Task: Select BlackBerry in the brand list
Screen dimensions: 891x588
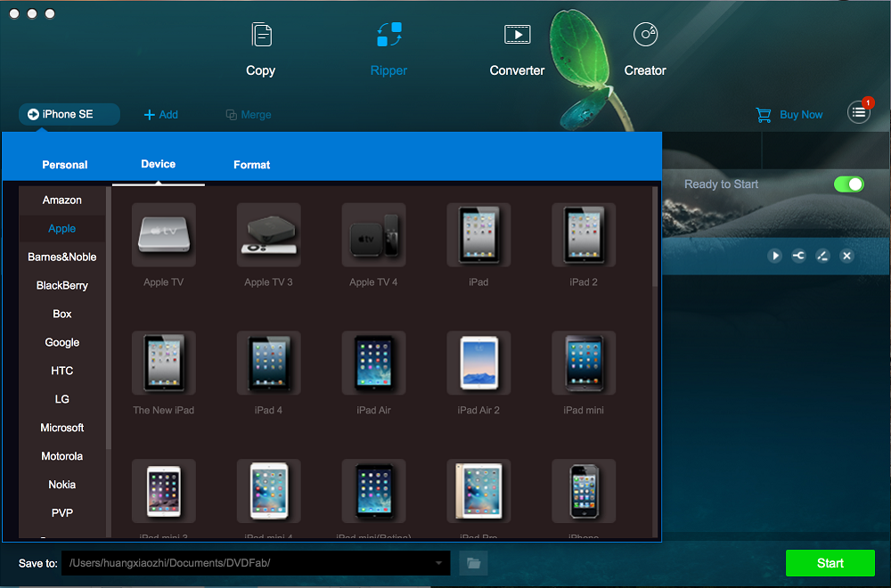Action: click(62, 285)
